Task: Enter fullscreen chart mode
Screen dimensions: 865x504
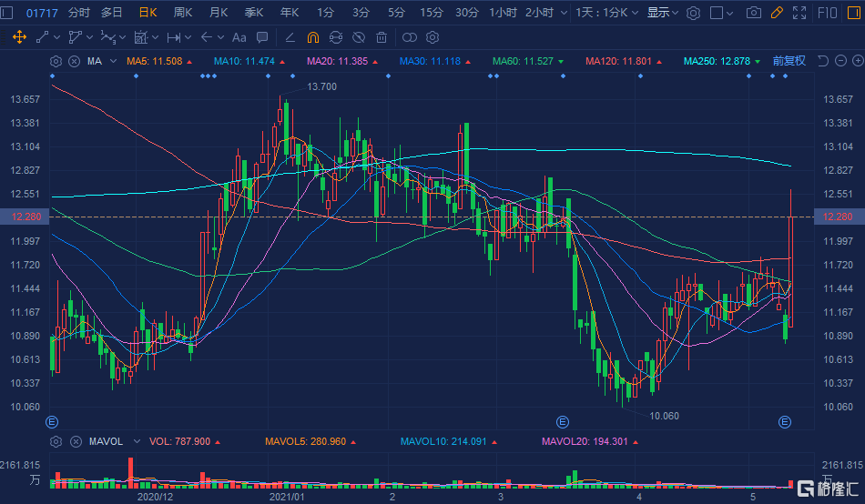Action: pyautogui.click(x=799, y=13)
